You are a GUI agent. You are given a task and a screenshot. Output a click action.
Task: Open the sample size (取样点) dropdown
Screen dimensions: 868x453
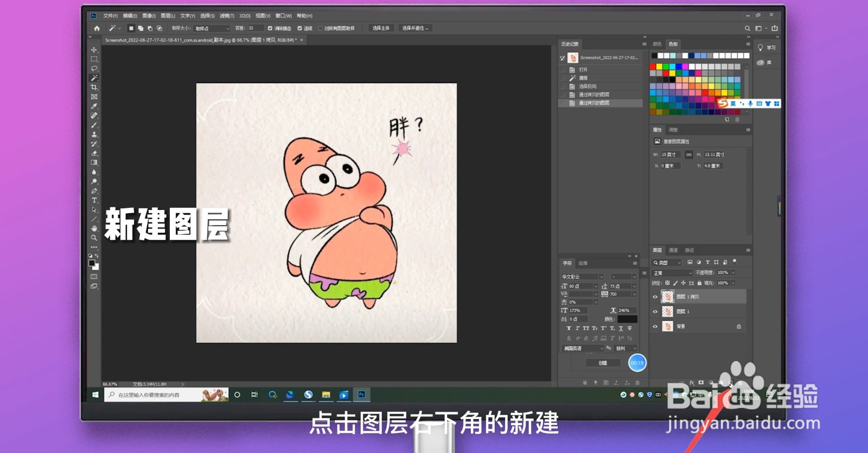coord(212,28)
